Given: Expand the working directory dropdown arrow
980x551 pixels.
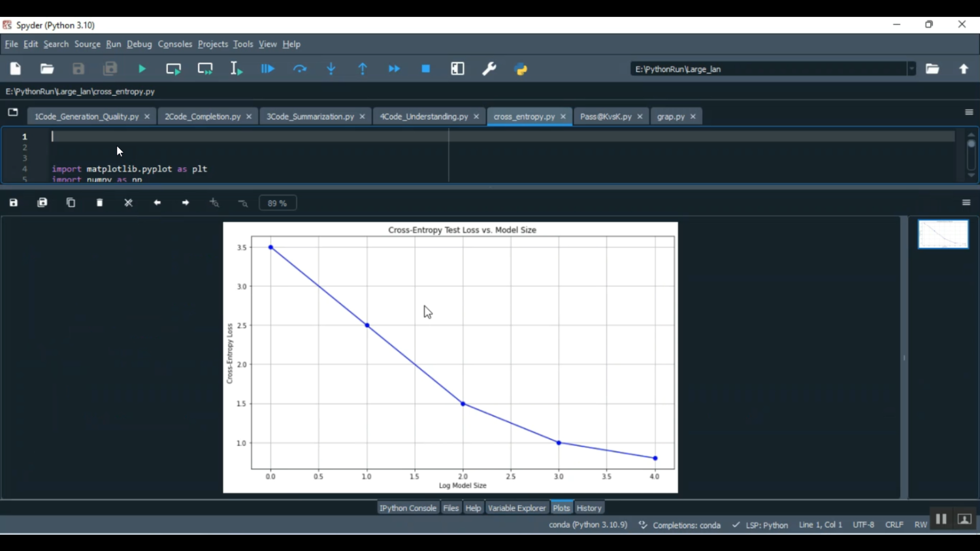Looking at the screenshot, I should pyautogui.click(x=911, y=69).
